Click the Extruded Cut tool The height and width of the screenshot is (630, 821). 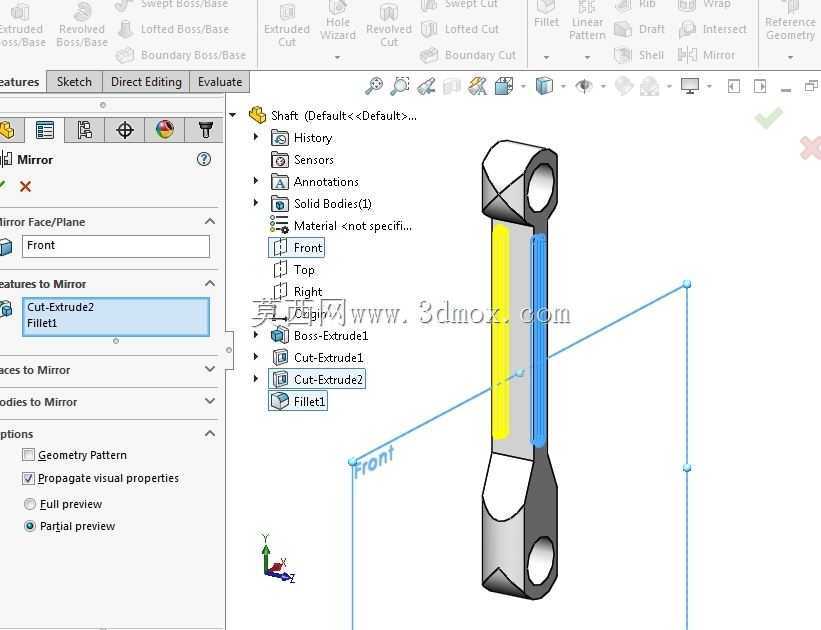(286, 25)
